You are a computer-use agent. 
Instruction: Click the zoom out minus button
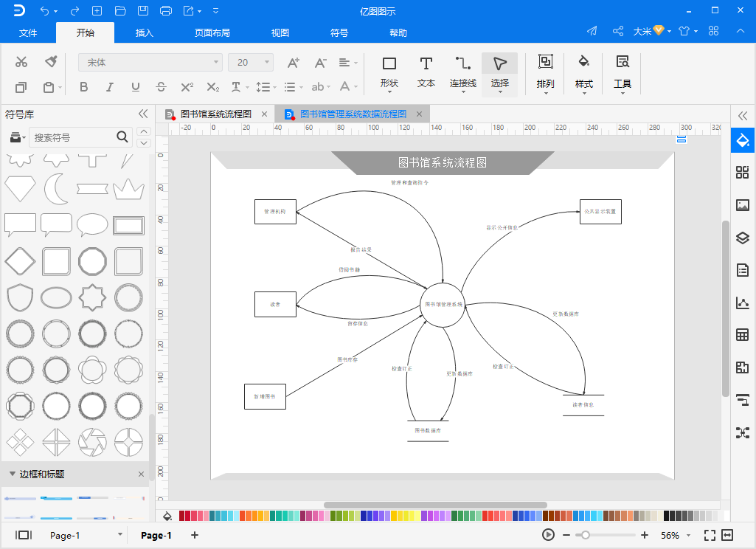(x=566, y=535)
